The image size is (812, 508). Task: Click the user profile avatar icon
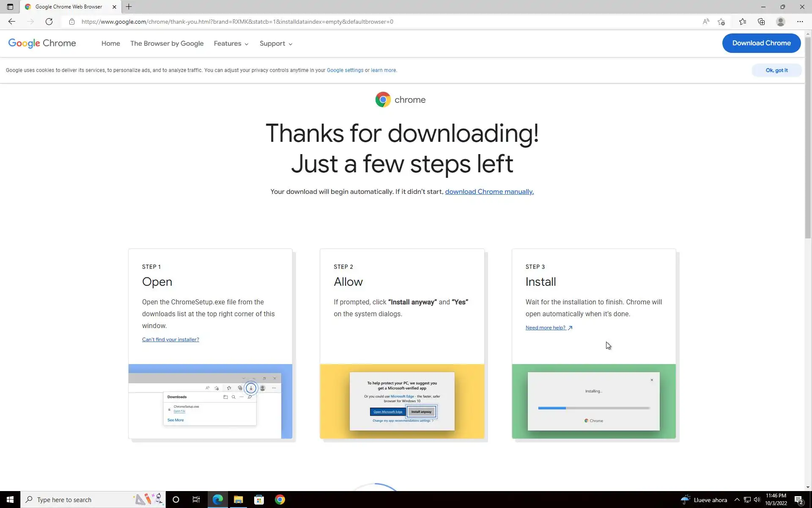coord(781,22)
